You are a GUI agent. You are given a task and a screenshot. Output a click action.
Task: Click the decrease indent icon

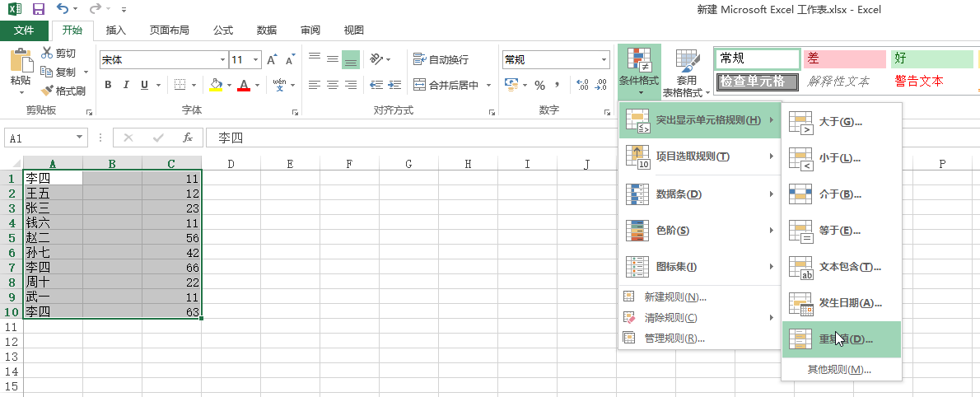(376, 84)
